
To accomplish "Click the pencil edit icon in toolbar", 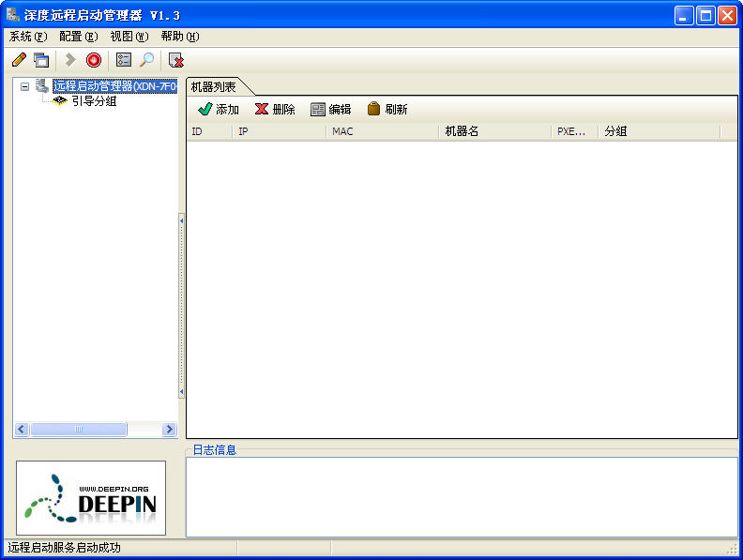I will tap(19, 60).
